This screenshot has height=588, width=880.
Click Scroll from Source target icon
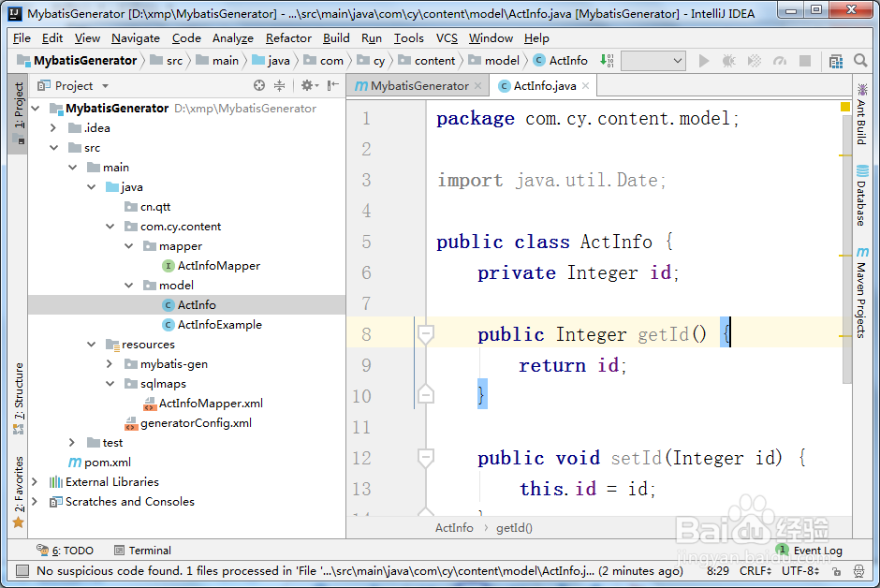(258, 85)
